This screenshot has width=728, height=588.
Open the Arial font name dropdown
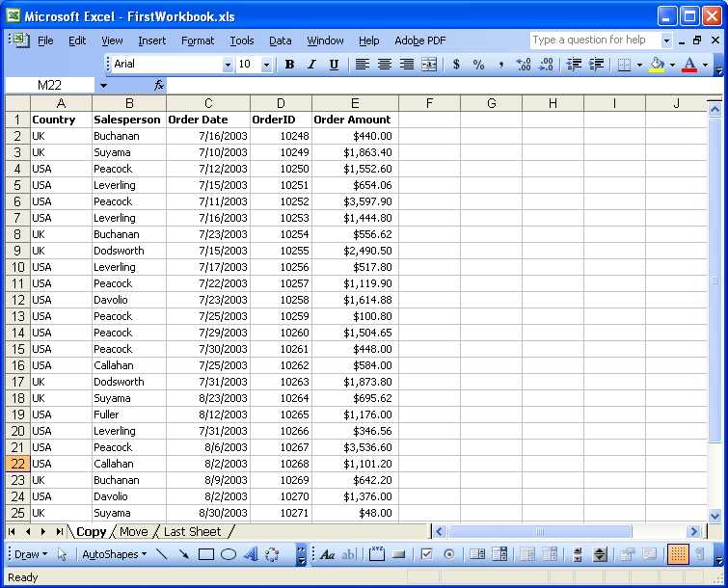[228, 65]
